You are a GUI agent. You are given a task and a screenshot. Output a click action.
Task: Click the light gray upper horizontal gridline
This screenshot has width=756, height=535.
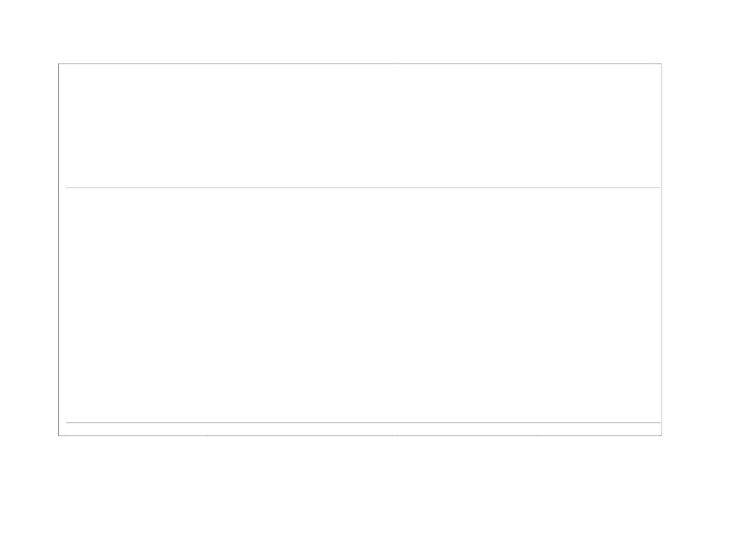pyautogui.click(x=363, y=187)
